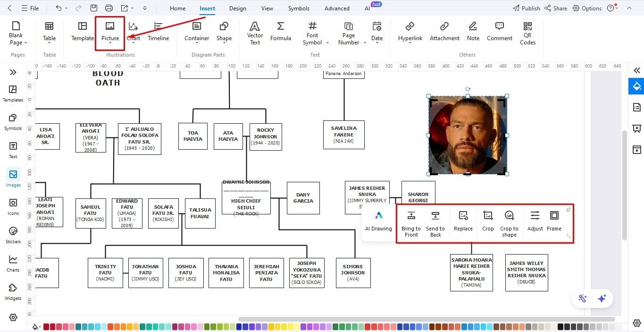Insert a Picture using the Illustrations group

pos(109,33)
